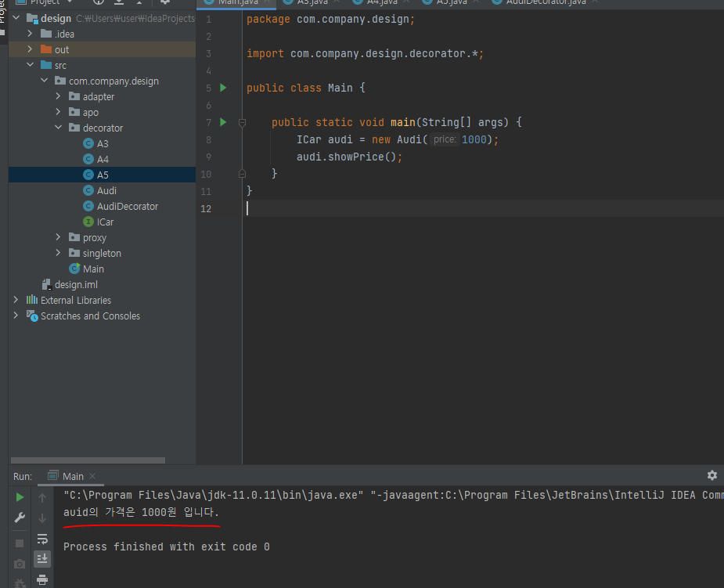
Task: Run class Main from line 5 gutter
Action: (x=224, y=88)
